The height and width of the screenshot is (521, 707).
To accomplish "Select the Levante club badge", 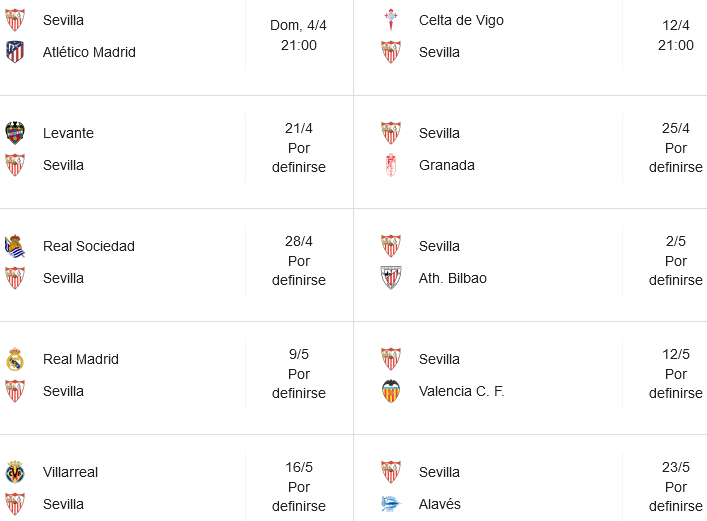I will (15, 133).
